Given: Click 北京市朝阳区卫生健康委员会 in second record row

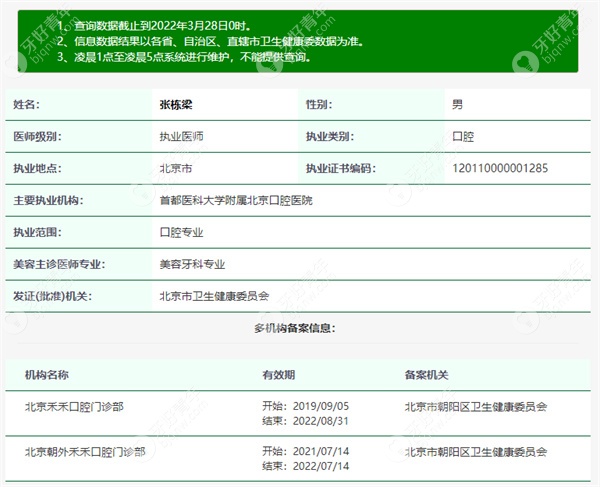Looking at the screenshot, I should [476, 452].
